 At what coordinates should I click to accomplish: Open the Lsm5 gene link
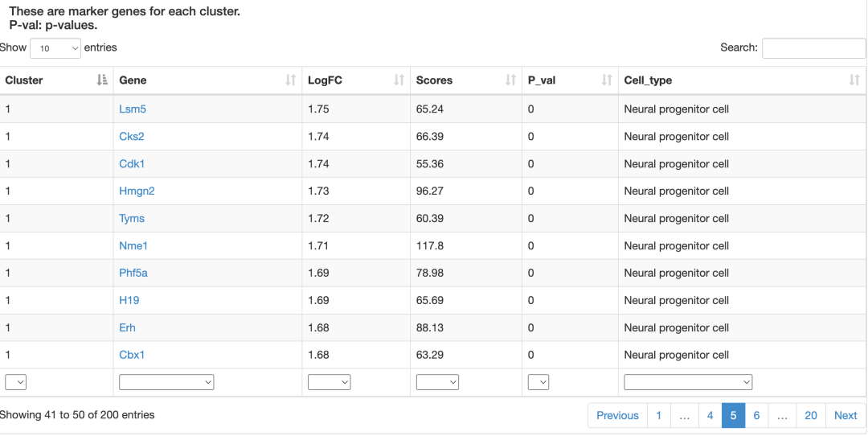[x=133, y=109]
